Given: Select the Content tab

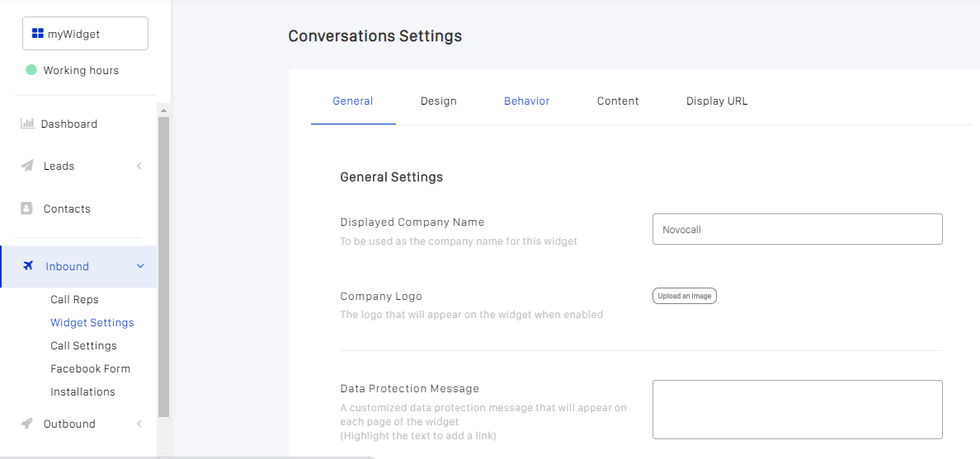Looking at the screenshot, I should tap(618, 101).
